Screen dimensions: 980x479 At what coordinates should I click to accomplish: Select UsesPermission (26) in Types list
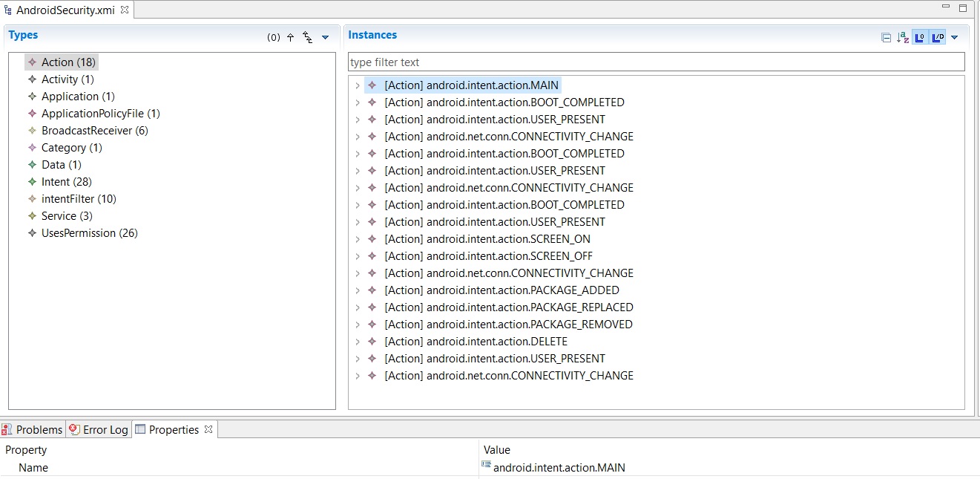(89, 233)
